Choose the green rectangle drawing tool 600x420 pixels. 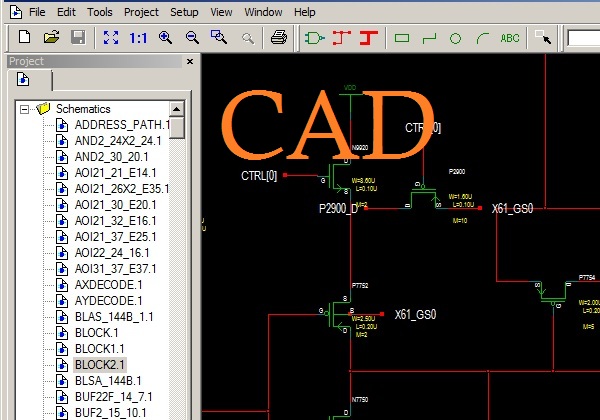tap(402, 38)
